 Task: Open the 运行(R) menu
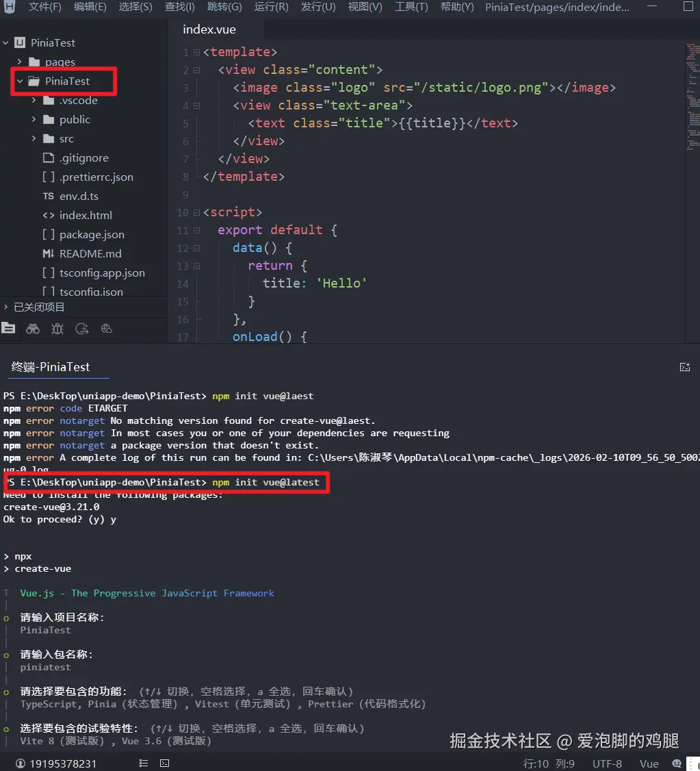pos(271,7)
